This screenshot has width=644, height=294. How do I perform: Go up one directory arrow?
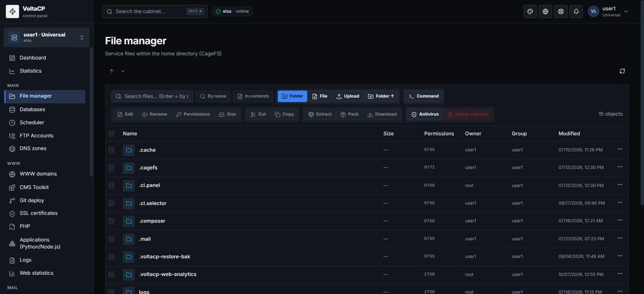[x=112, y=71]
